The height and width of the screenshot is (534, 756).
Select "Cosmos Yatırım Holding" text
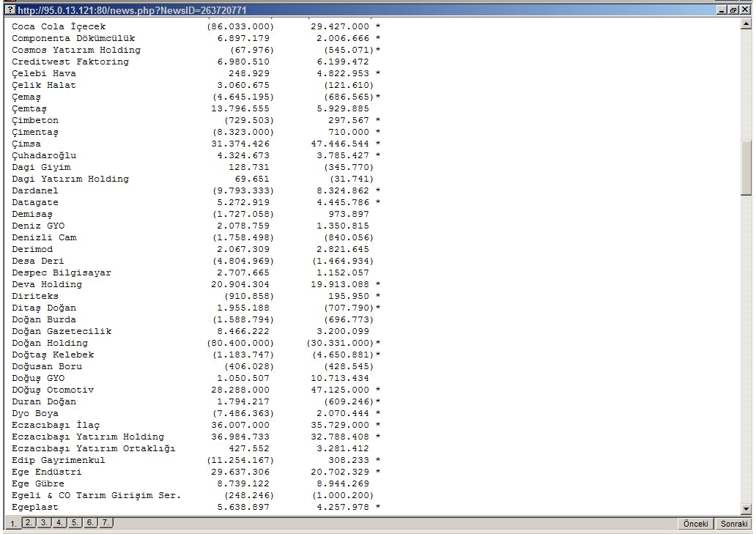[76, 50]
